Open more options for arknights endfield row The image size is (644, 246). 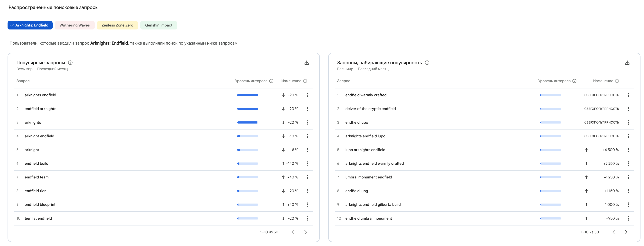[x=308, y=95]
